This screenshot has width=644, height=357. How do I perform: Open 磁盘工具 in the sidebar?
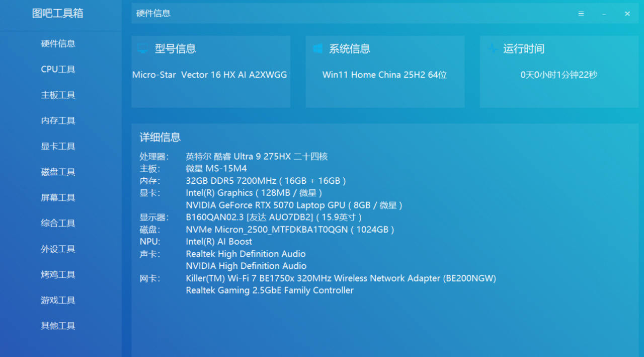point(58,172)
